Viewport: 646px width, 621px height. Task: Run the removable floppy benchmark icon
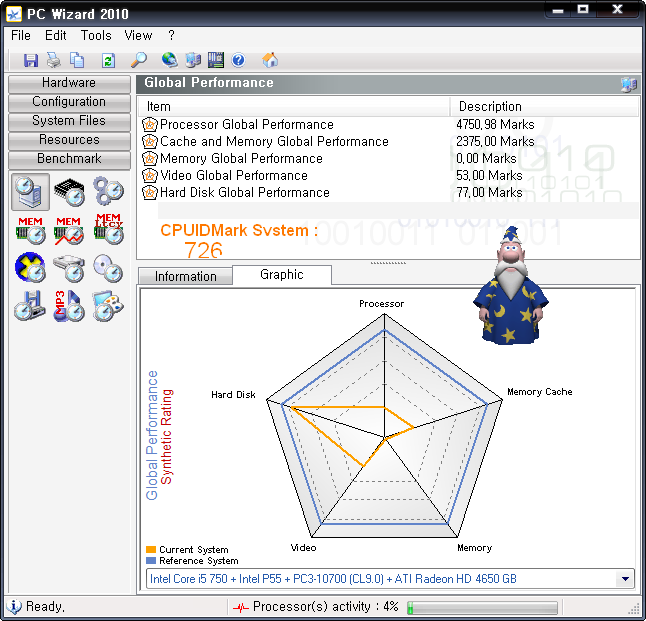(x=29, y=306)
